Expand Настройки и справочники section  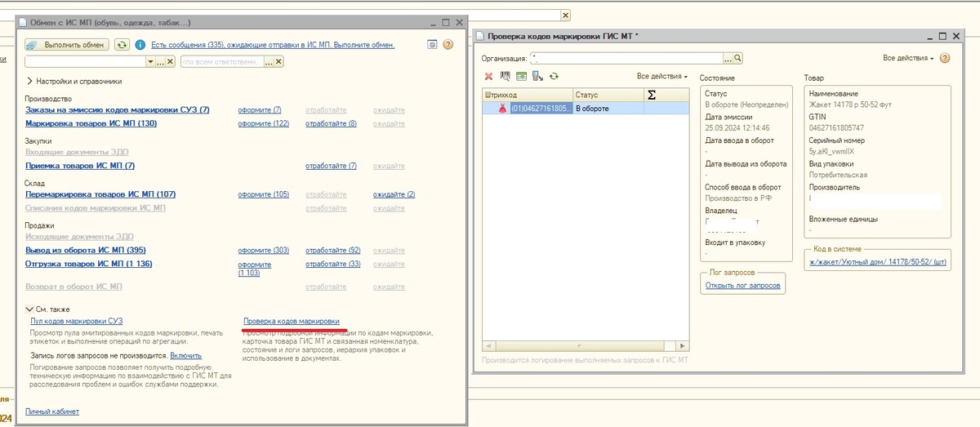(x=74, y=81)
